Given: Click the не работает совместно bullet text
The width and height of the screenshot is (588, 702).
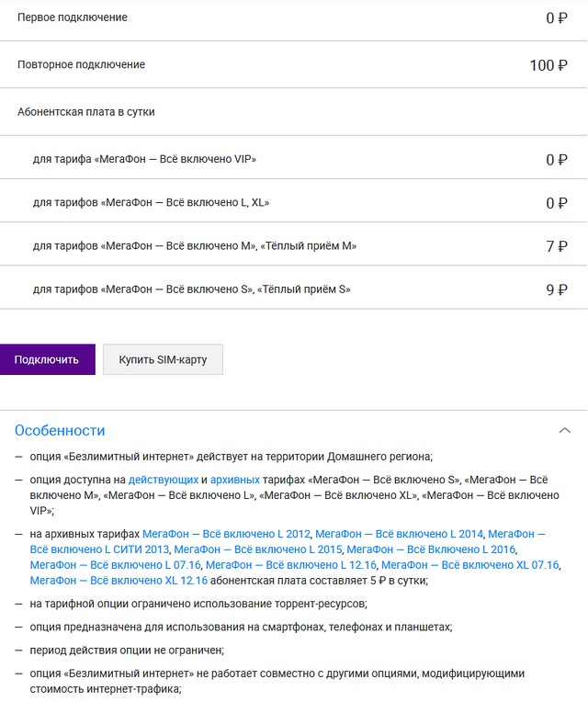Looking at the screenshot, I should click(x=277, y=681).
